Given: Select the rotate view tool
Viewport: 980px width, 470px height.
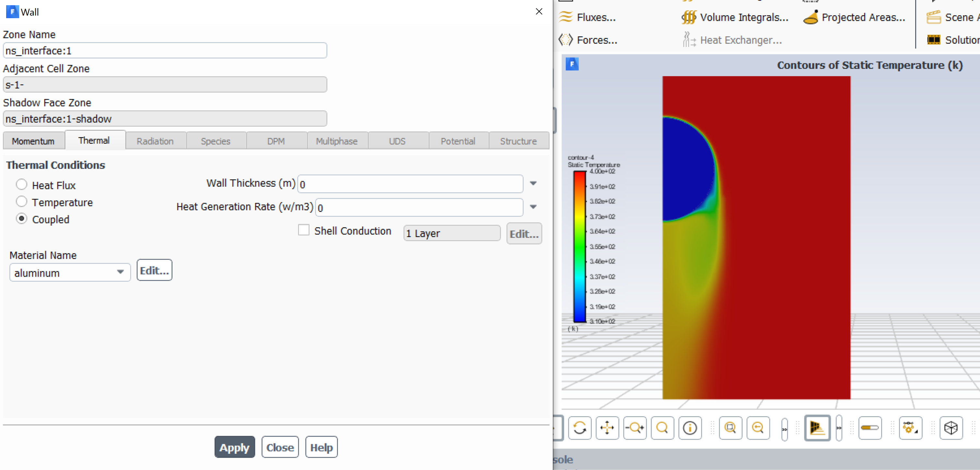Looking at the screenshot, I should [579, 428].
